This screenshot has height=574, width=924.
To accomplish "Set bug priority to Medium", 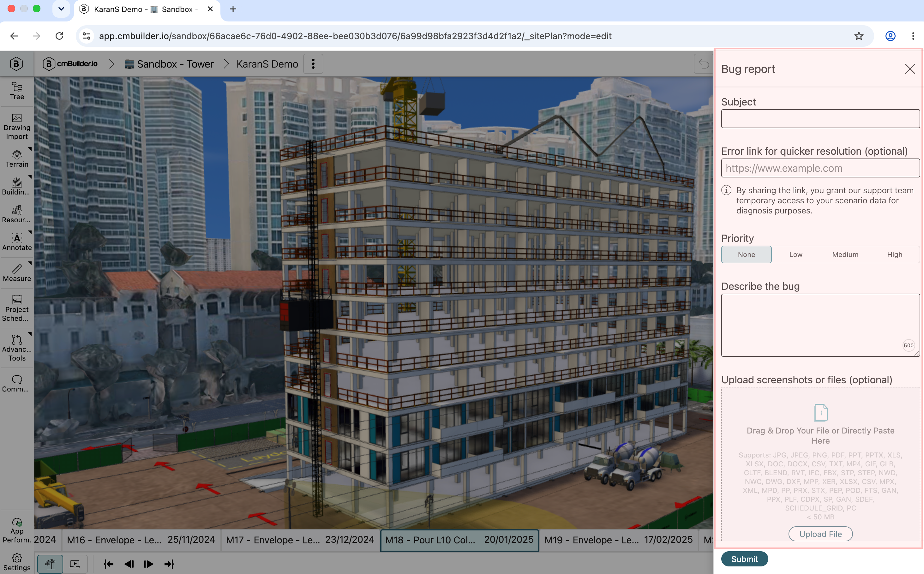I will coord(845,254).
